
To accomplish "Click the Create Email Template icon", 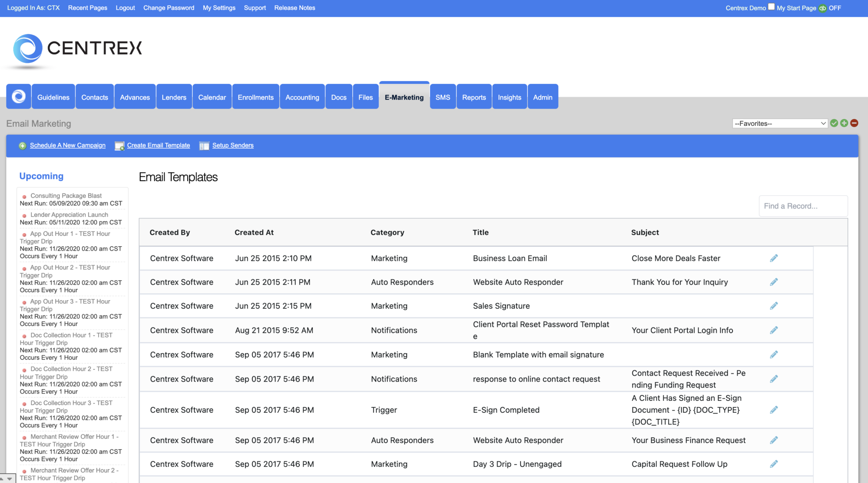I will [x=119, y=145].
